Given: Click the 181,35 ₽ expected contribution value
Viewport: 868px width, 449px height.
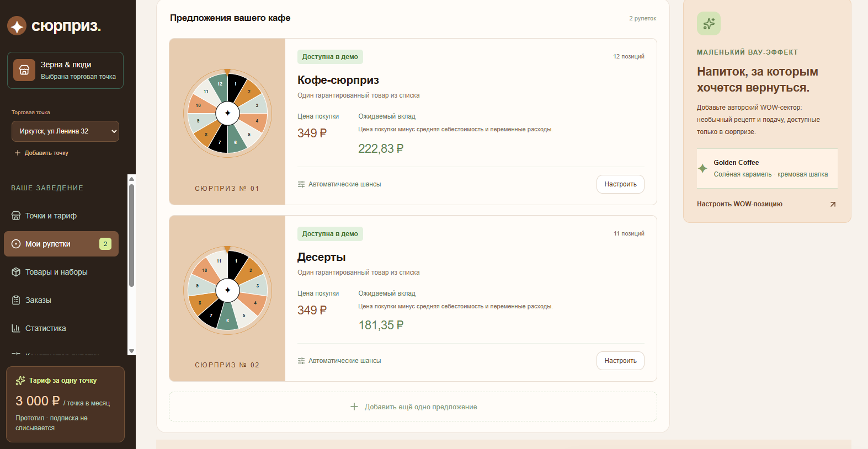Looking at the screenshot, I should coord(381,325).
